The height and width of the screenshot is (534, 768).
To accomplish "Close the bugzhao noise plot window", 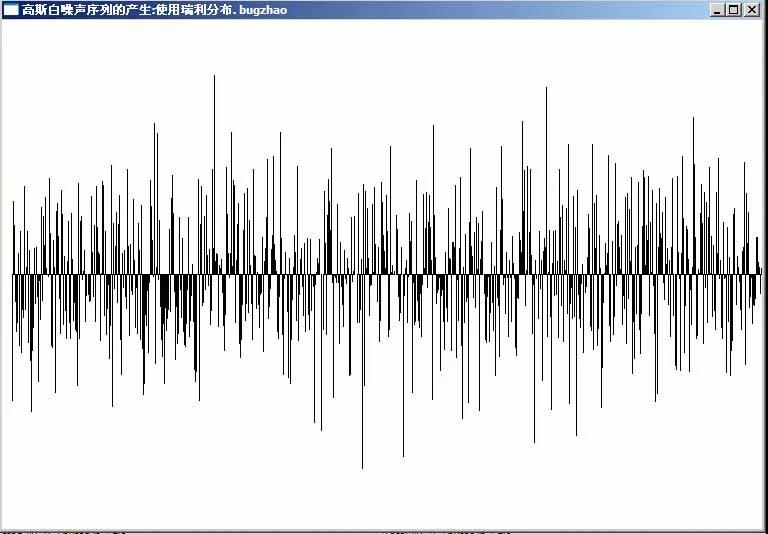I will tap(752, 9).
